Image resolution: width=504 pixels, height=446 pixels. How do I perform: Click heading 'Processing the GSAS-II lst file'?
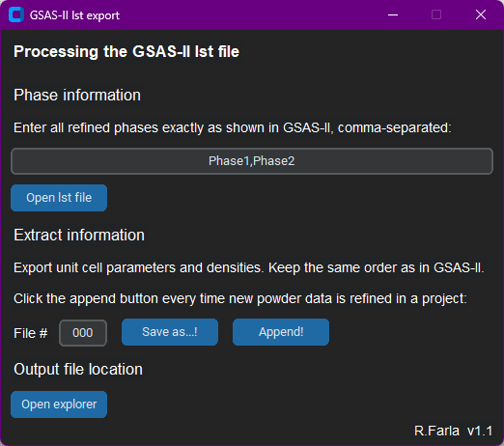pos(126,51)
